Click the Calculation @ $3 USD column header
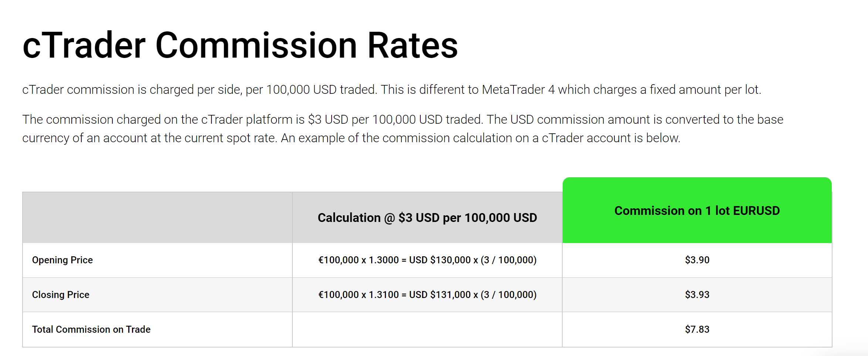868x356 pixels. [427, 218]
